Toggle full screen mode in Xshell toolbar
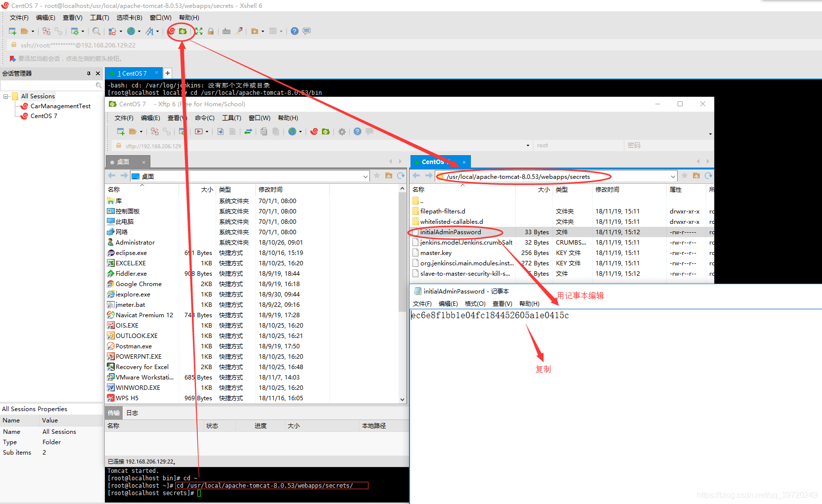The image size is (822, 504). 200,31
